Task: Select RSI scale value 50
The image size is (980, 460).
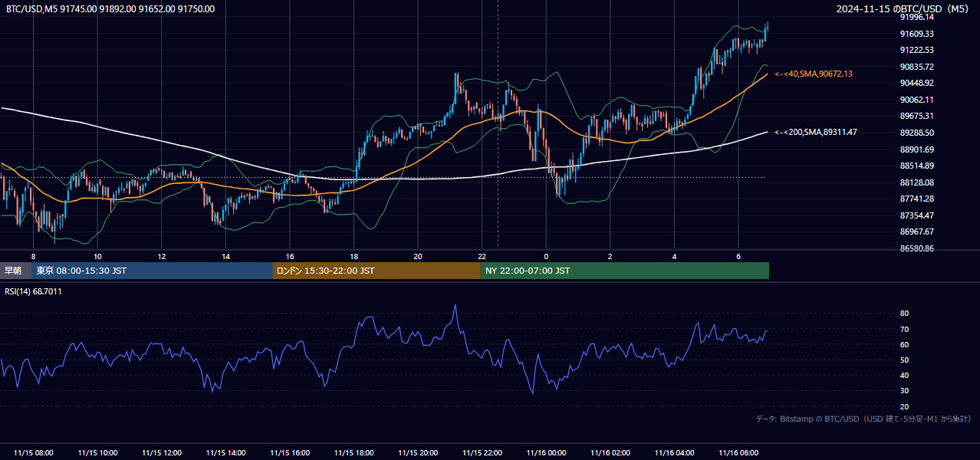Action: (x=904, y=360)
